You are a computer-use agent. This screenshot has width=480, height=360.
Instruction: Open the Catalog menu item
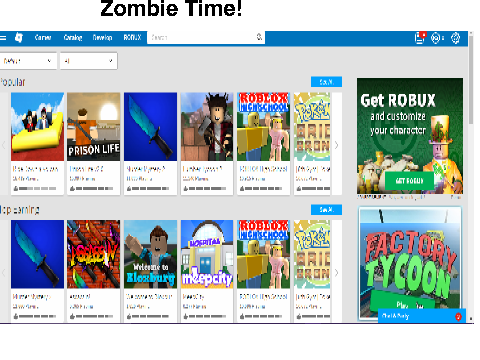[x=73, y=38]
